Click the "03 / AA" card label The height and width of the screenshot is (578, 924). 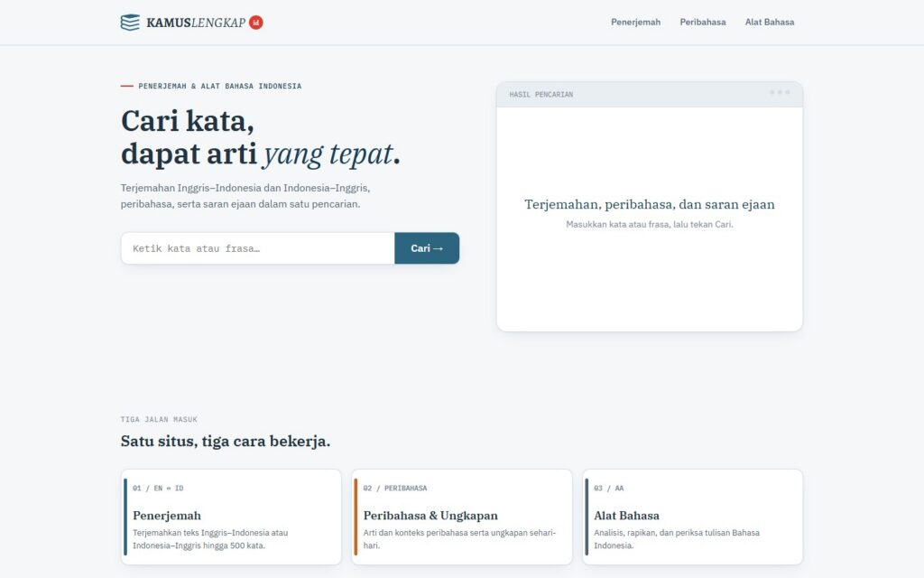[609, 489]
